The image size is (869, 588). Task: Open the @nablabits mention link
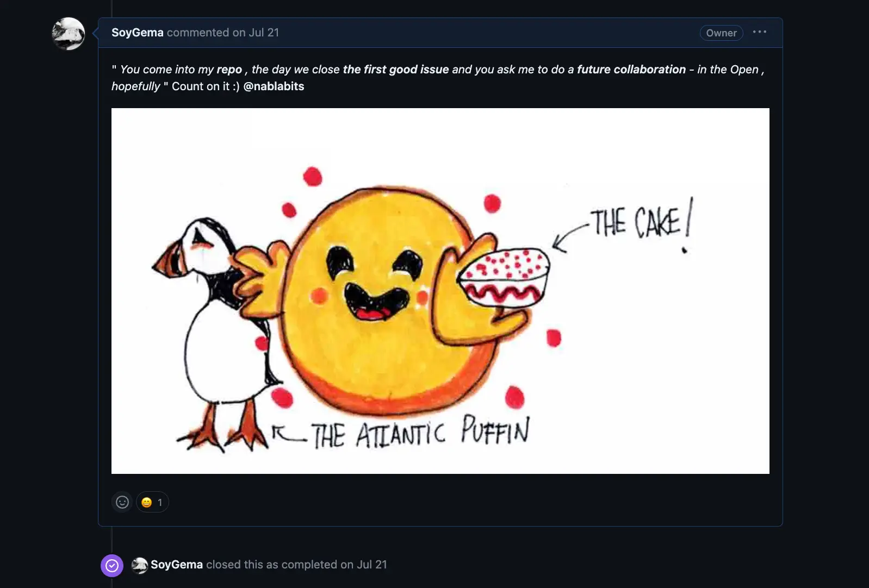[x=274, y=86]
